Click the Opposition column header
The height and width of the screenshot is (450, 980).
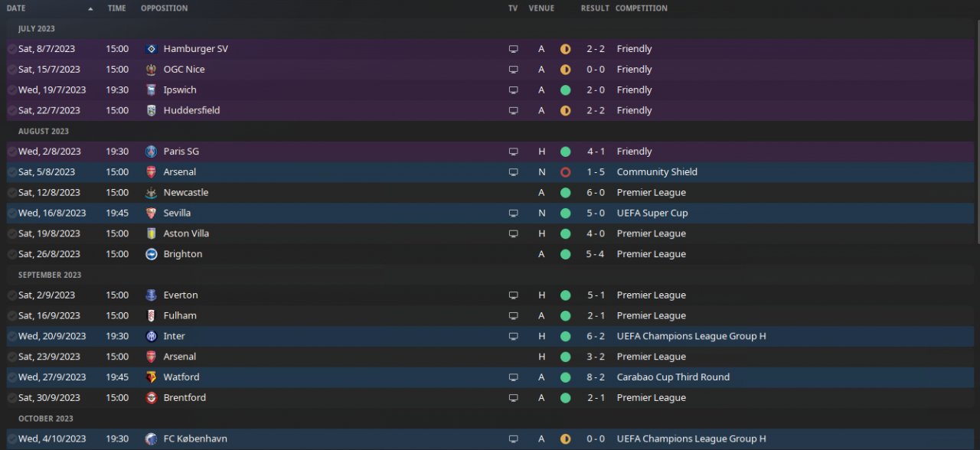(x=164, y=8)
